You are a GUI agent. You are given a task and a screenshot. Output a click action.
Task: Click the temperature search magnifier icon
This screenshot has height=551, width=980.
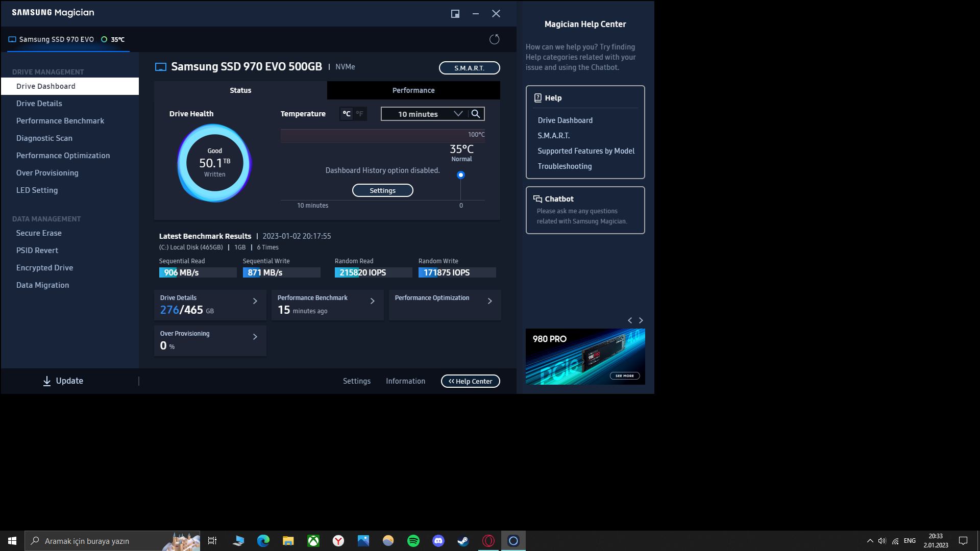click(476, 114)
